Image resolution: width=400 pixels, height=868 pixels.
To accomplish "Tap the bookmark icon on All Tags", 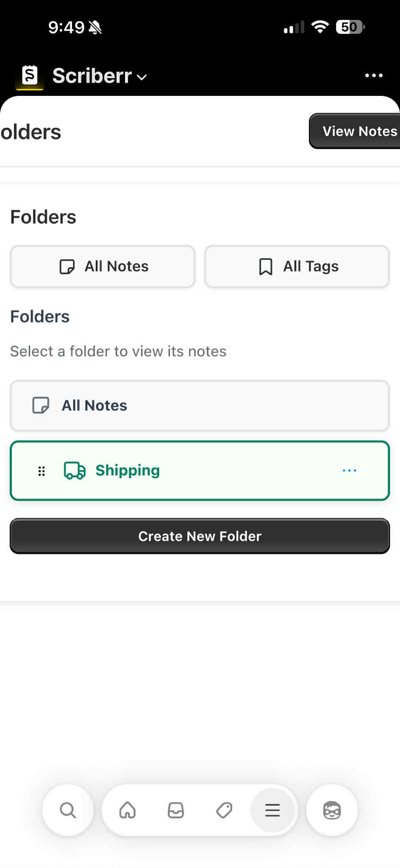I will click(266, 267).
